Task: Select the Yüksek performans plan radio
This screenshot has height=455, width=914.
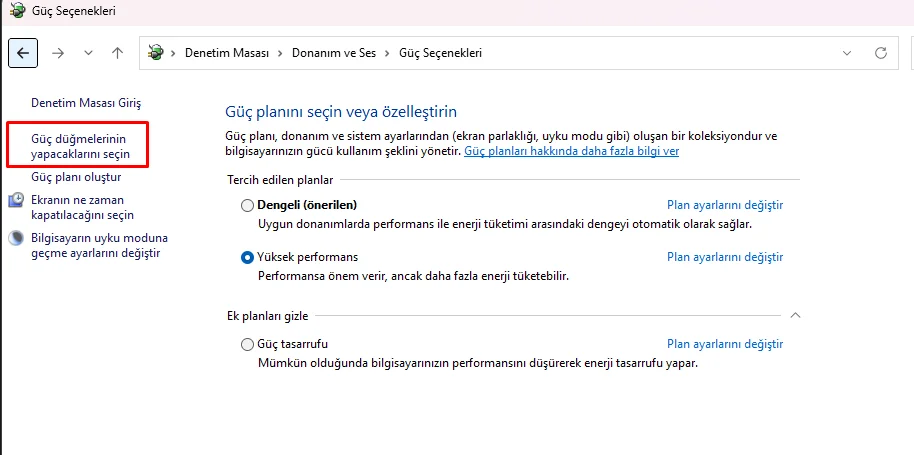Action: (248, 257)
